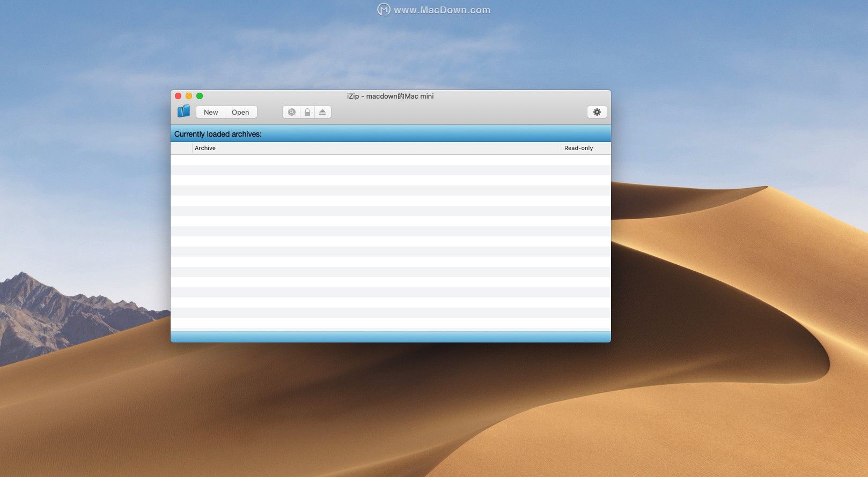This screenshot has height=477, width=868.
Task: Eject archive using the eject icon
Action: 322,112
